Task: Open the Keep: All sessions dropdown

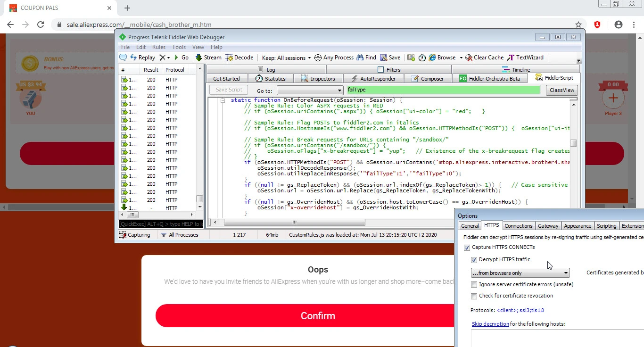Action: 287,58
